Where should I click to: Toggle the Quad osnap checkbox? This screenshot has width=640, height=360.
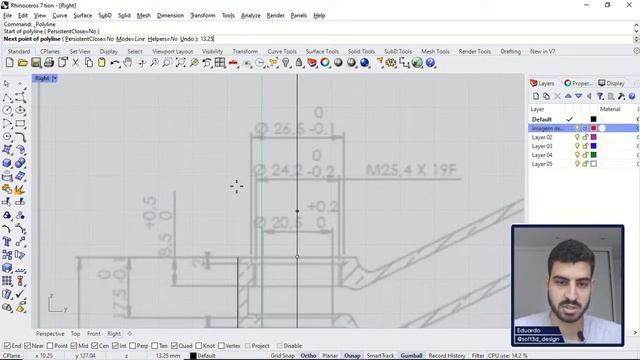174,346
